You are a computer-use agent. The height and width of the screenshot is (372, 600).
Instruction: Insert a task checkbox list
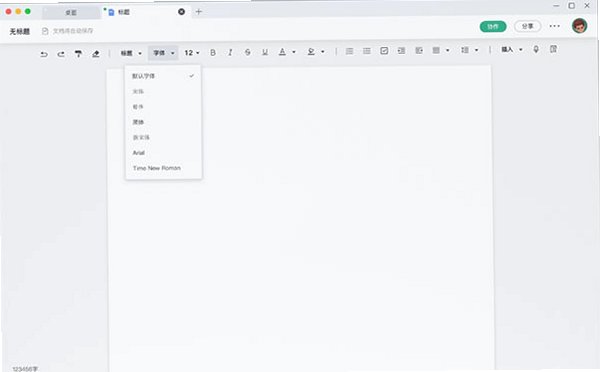pos(384,51)
